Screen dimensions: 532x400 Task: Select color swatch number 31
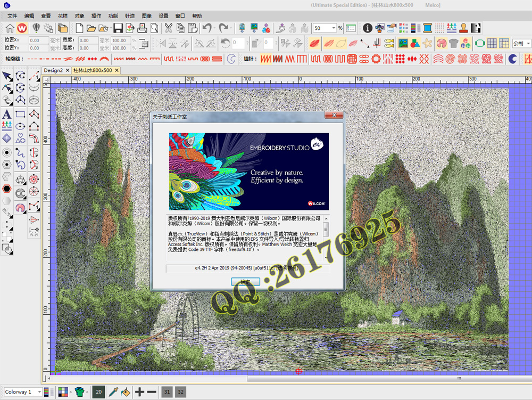(167, 392)
